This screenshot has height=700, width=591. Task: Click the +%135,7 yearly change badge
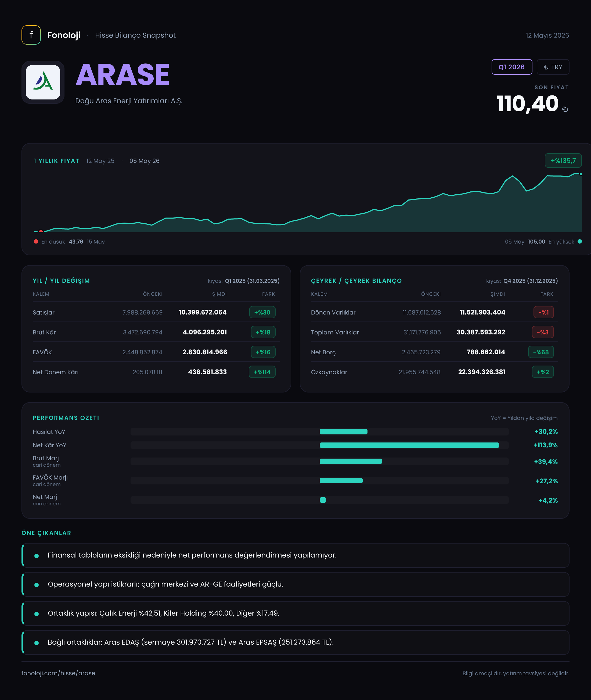pos(563,160)
